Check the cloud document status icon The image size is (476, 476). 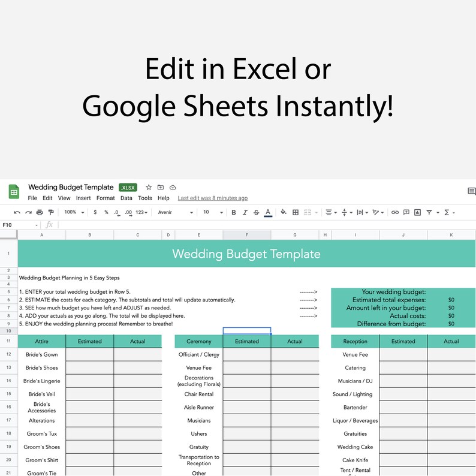[173, 187]
